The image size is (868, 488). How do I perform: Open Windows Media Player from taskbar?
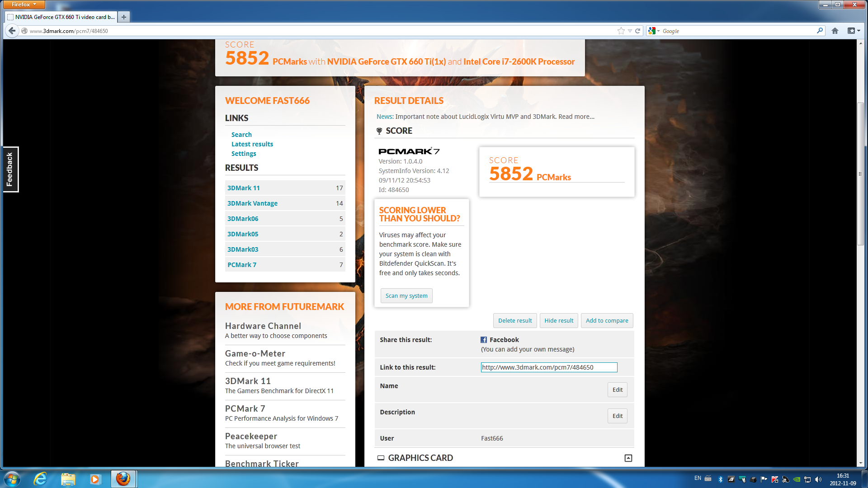[95, 479]
